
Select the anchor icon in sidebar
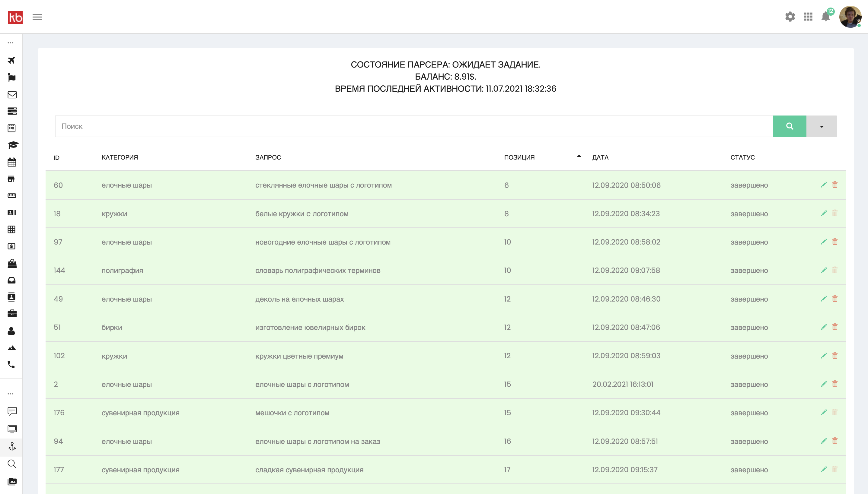click(x=12, y=446)
